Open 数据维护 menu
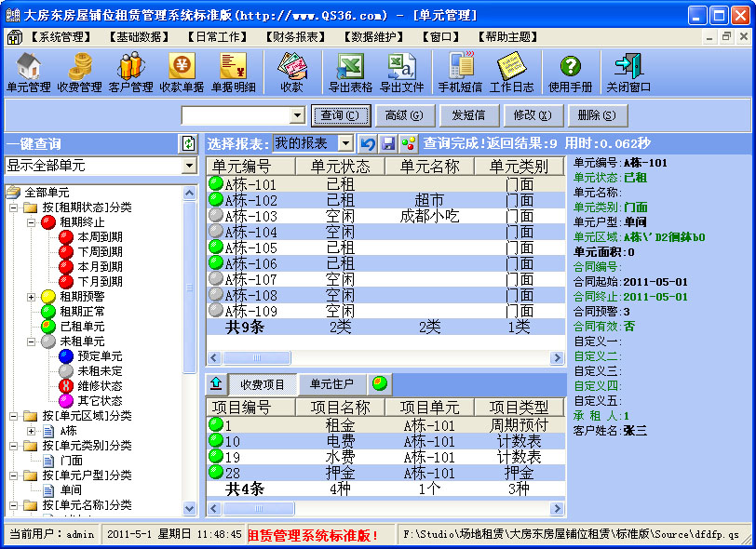This screenshot has height=549, width=756. click(373, 37)
